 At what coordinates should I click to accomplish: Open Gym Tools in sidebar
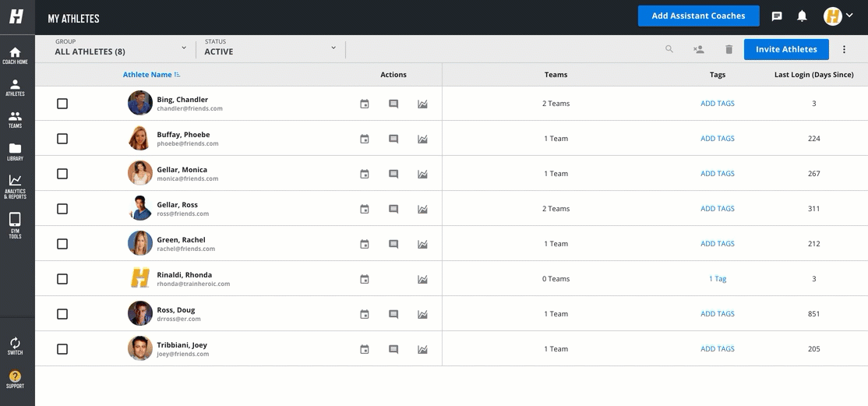15,226
